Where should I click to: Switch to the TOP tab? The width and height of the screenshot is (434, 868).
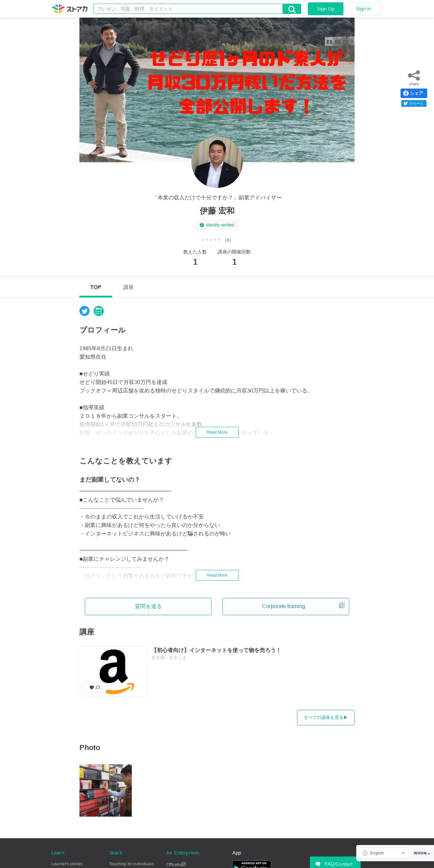(96, 287)
